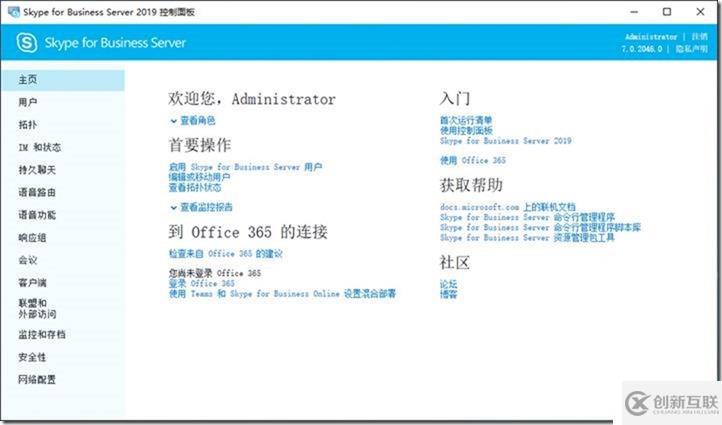Click the 注销 link in the header
722x425 pixels.
coord(699,36)
